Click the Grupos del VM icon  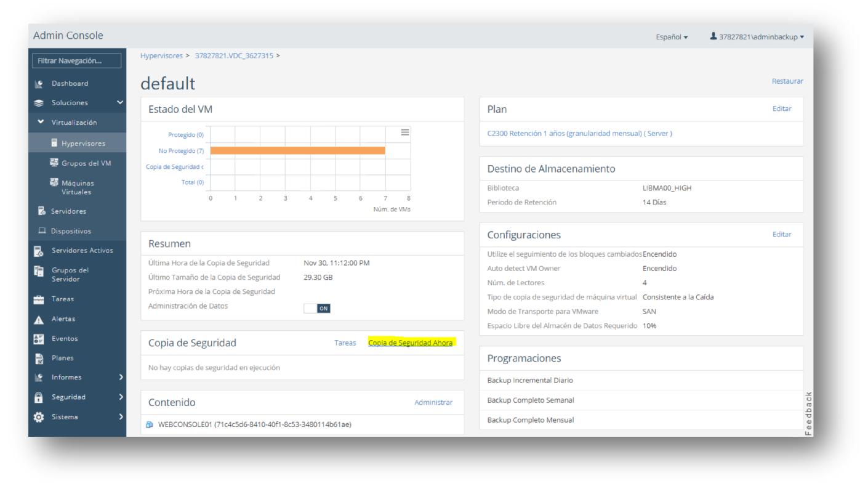click(x=54, y=163)
